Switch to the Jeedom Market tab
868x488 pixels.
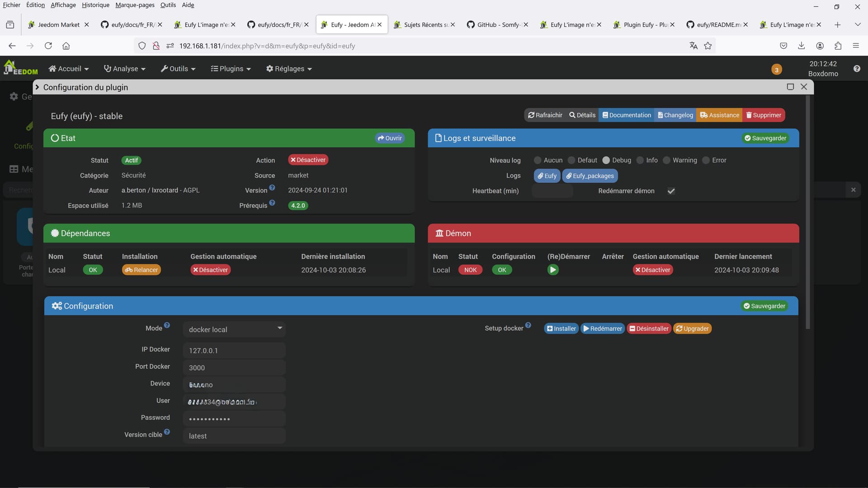[58, 25]
